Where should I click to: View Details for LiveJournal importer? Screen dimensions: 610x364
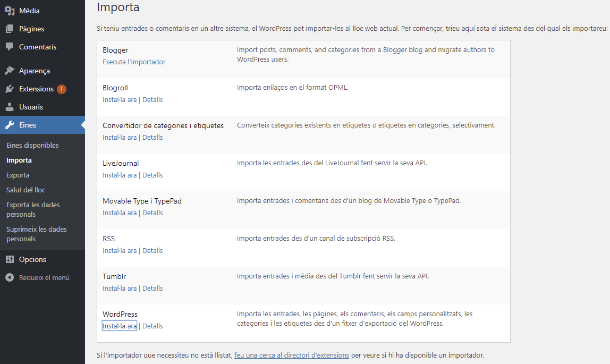[152, 175]
